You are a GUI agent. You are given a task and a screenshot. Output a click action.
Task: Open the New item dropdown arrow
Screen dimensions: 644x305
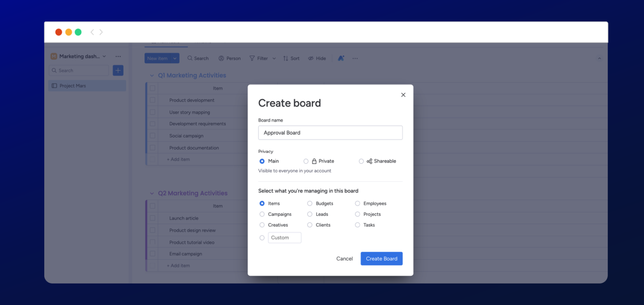tap(175, 58)
